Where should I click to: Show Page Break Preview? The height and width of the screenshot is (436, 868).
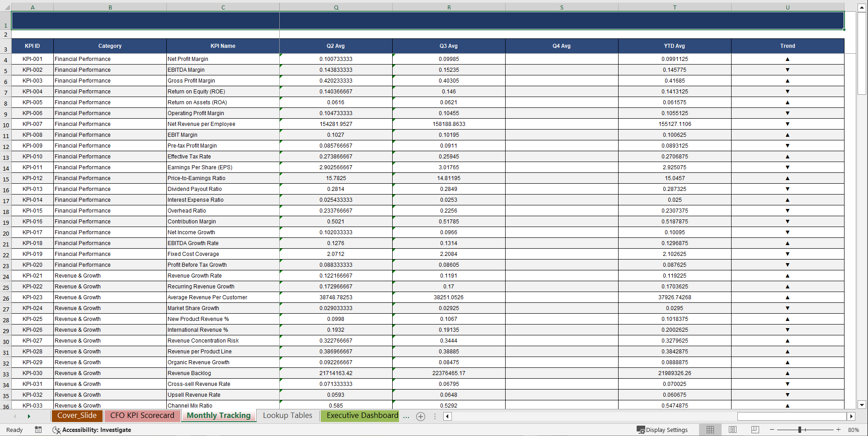pos(755,430)
